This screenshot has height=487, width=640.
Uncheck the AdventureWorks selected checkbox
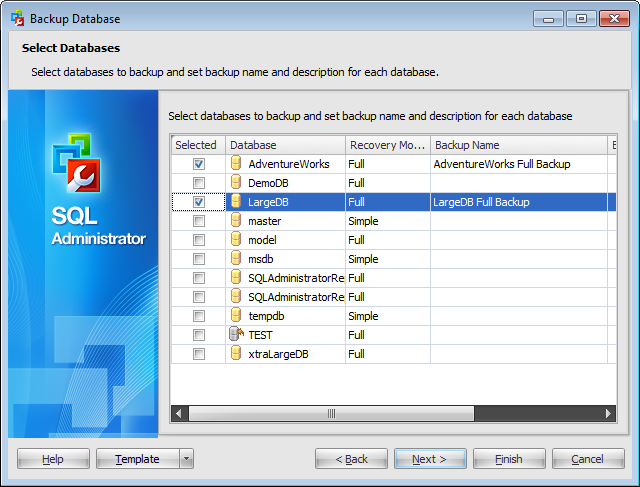click(199, 164)
